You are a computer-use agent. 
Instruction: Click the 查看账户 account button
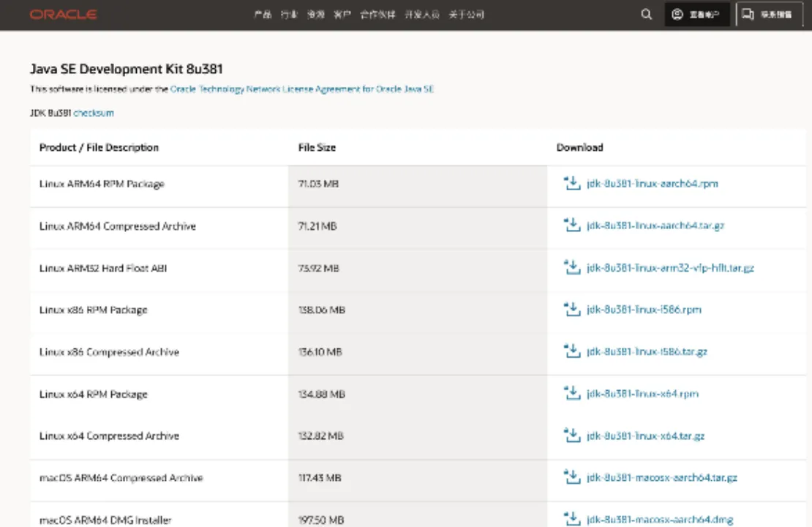coord(696,15)
